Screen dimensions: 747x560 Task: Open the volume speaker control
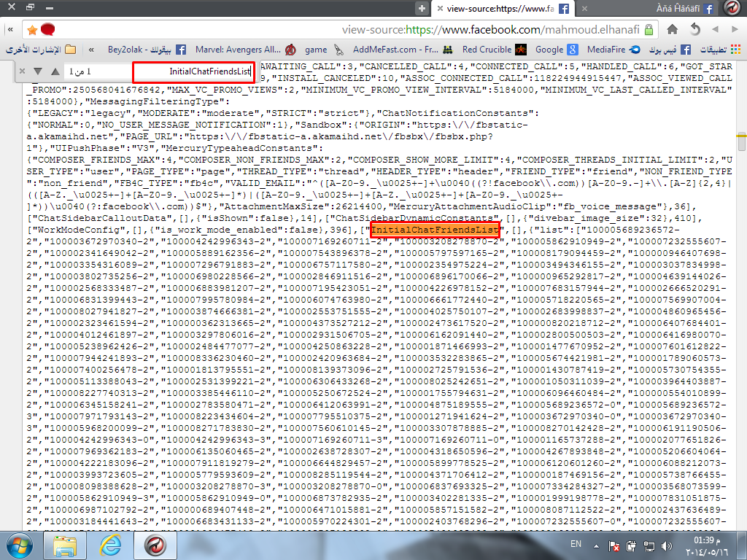(667, 545)
